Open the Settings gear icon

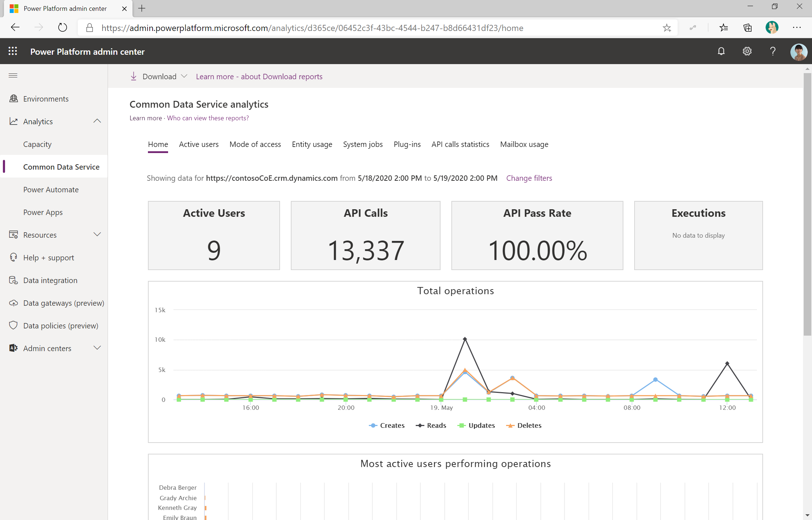click(747, 52)
